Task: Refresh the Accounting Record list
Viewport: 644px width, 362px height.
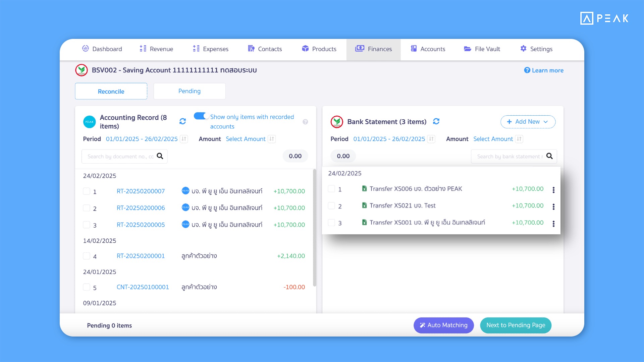Action: tap(182, 121)
